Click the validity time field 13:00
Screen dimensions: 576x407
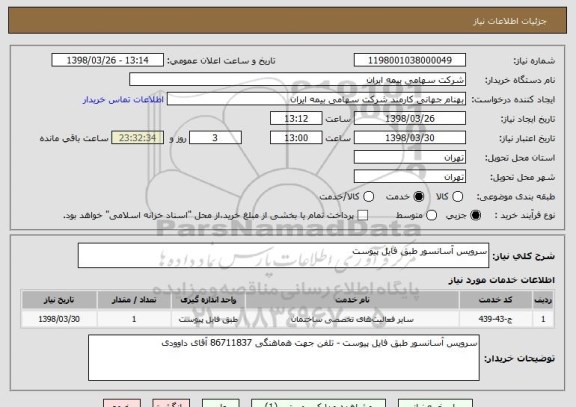pyautogui.click(x=296, y=138)
